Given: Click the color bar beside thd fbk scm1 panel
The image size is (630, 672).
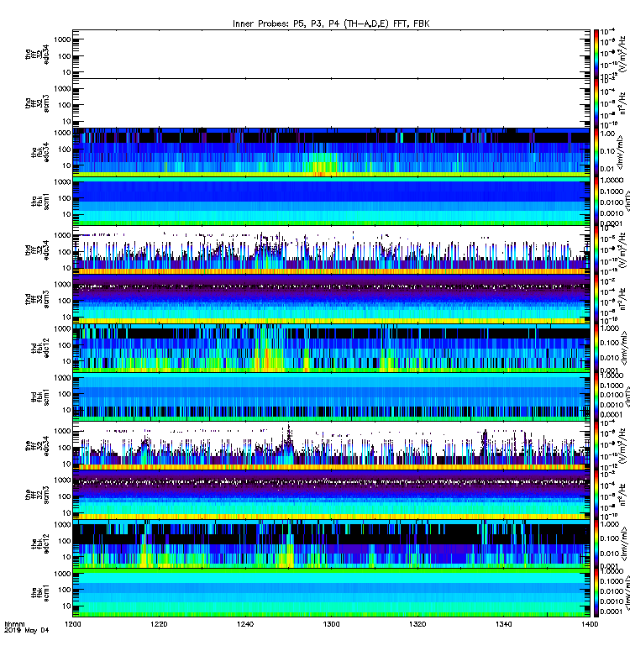Looking at the screenshot, I should coord(596,396).
